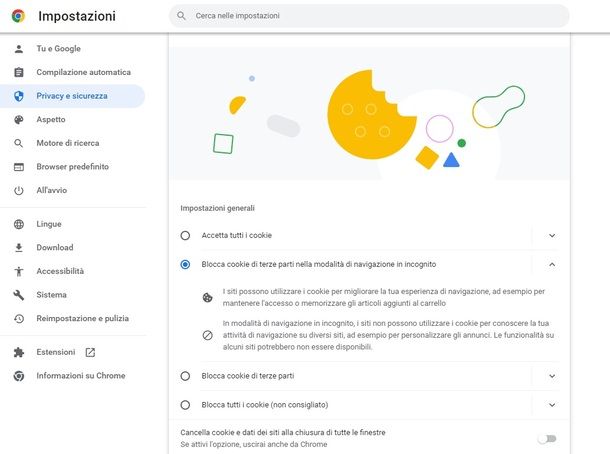This screenshot has width=610, height=454.
Task: Click the power icon next to All'avvio
Action: pyautogui.click(x=19, y=191)
